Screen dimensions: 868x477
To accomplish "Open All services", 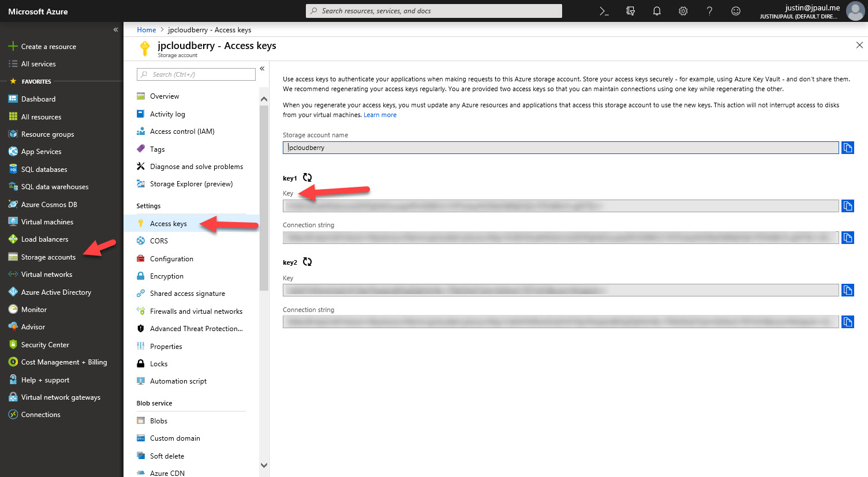I will (x=38, y=64).
